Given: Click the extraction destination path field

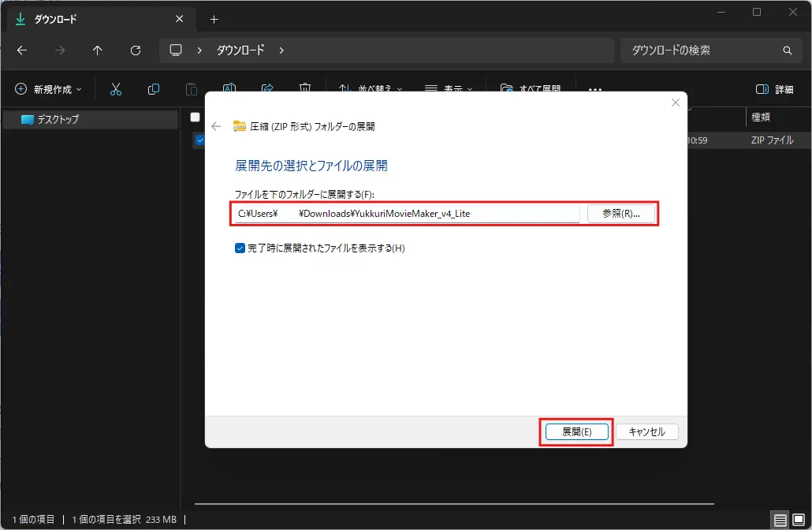Looking at the screenshot, I should tap(407, 214).
